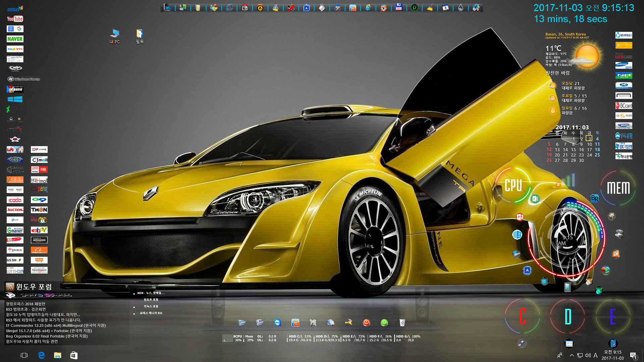The width and height of the screenshot is (644, 362).
Task: Open the 내 PC desktop icon
Action: pos(115,36)
